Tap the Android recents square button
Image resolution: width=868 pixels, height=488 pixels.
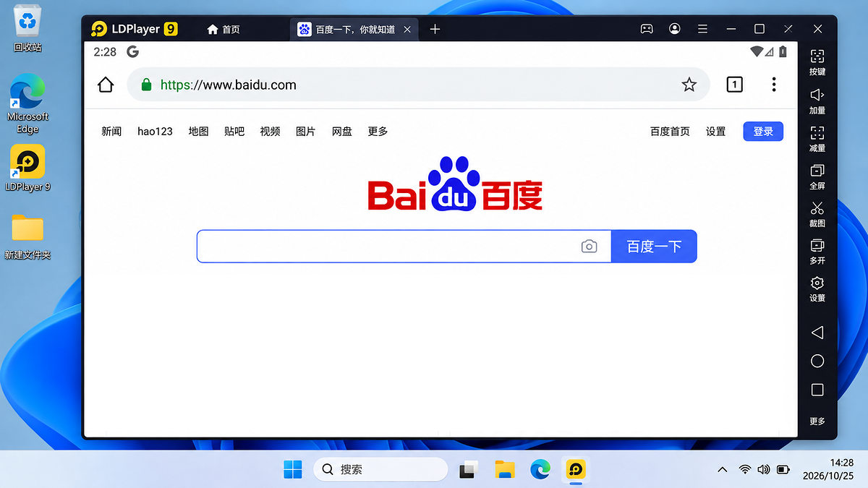coord(817,390)
